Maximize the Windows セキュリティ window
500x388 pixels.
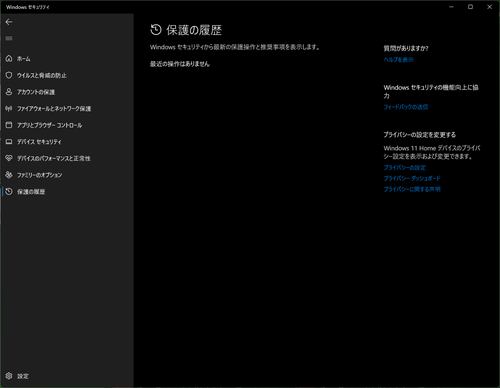[470, 7]
